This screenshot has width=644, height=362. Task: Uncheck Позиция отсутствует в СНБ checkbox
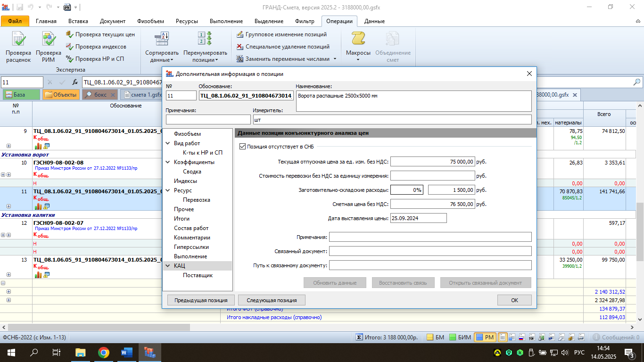click(x=243, y=147)
